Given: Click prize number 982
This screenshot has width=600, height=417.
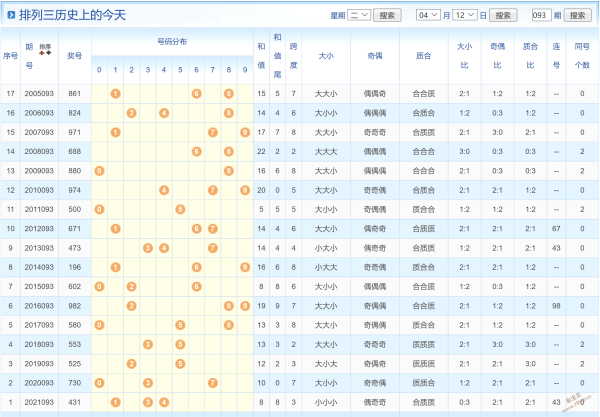Looking at the screenshot, I should pos(75,306).
